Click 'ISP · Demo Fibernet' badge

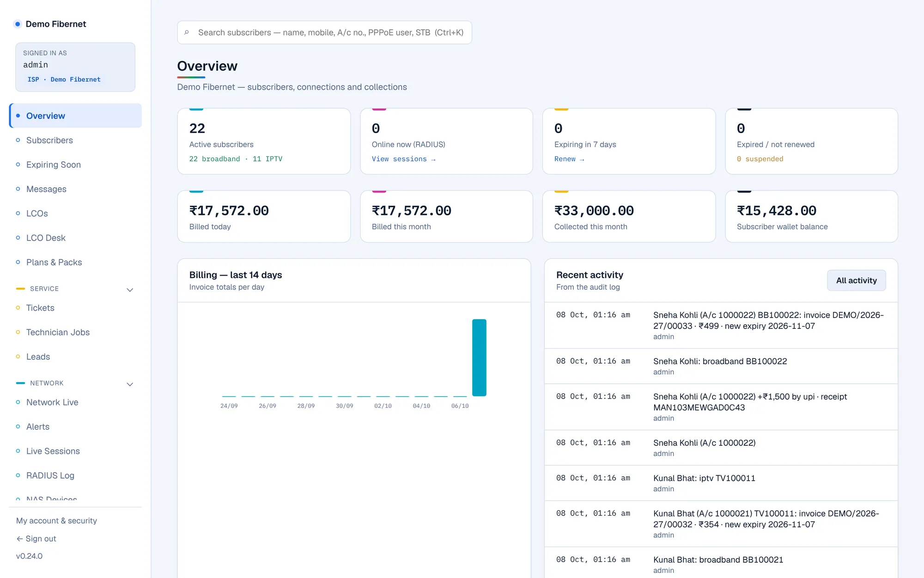tap(64, 80)
